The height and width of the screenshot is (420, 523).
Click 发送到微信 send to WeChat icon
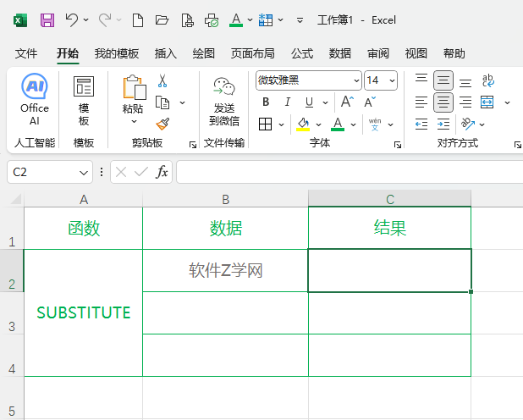click(224, 102)
